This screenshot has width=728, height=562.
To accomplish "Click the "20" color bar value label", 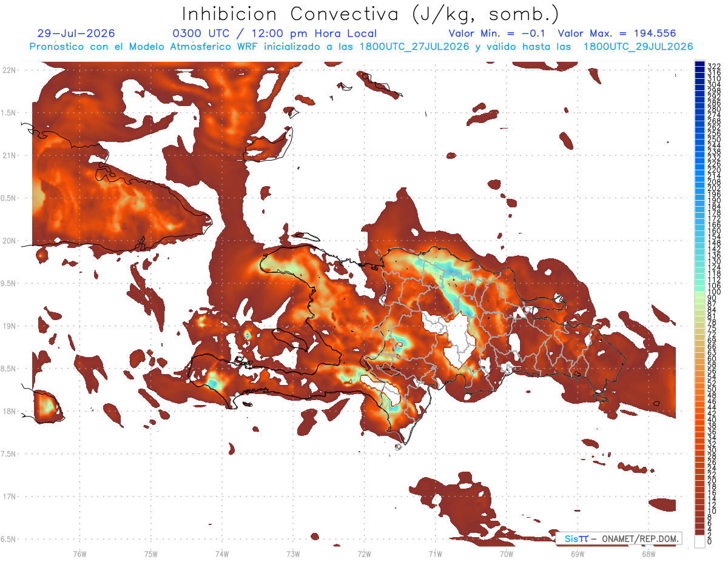I will pos(712,481).
